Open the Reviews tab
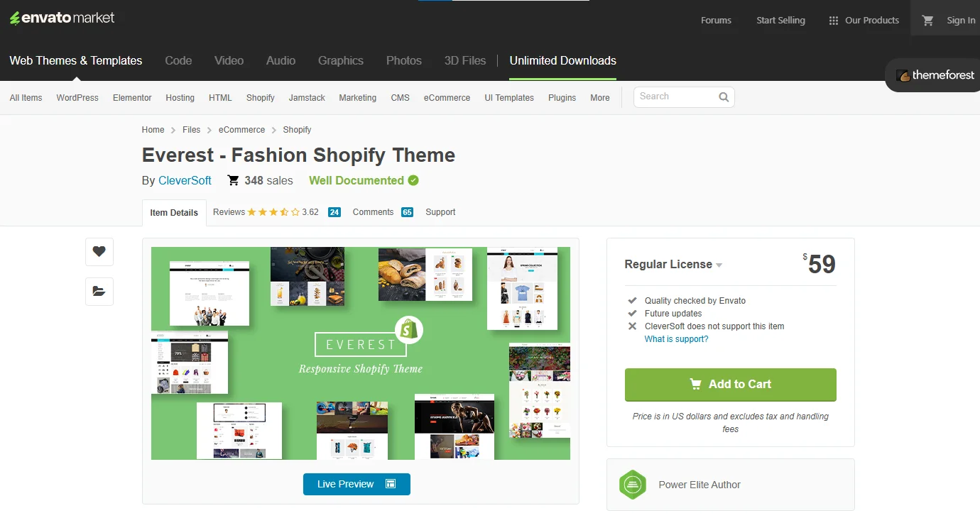980x518 pixels. click(229, 212)
